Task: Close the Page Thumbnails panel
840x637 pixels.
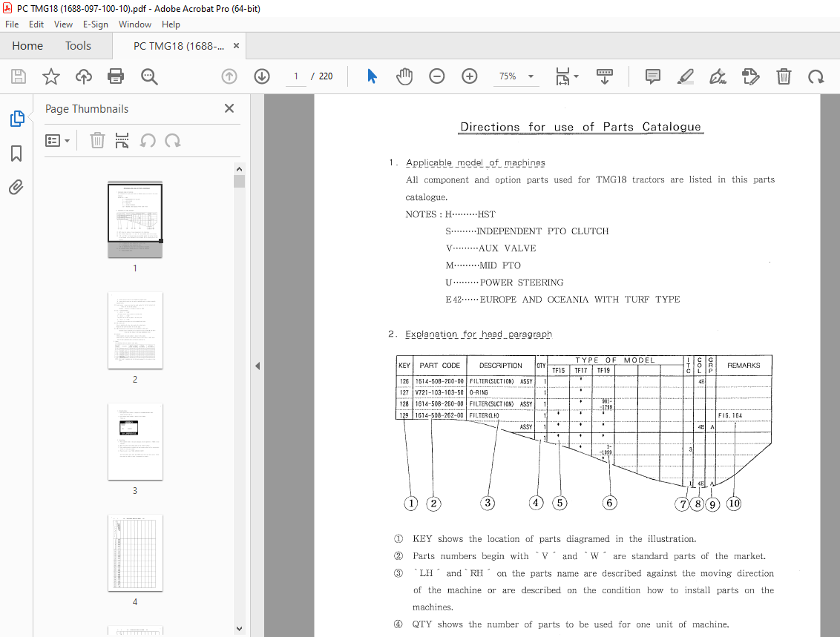Action: pyautogui.click(x=229, y=109)
